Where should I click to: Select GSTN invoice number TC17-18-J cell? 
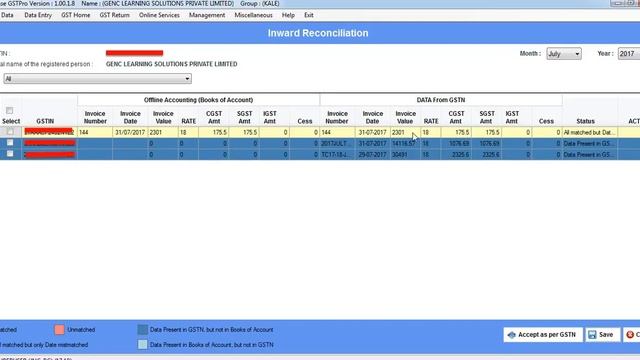pos(337,155)
